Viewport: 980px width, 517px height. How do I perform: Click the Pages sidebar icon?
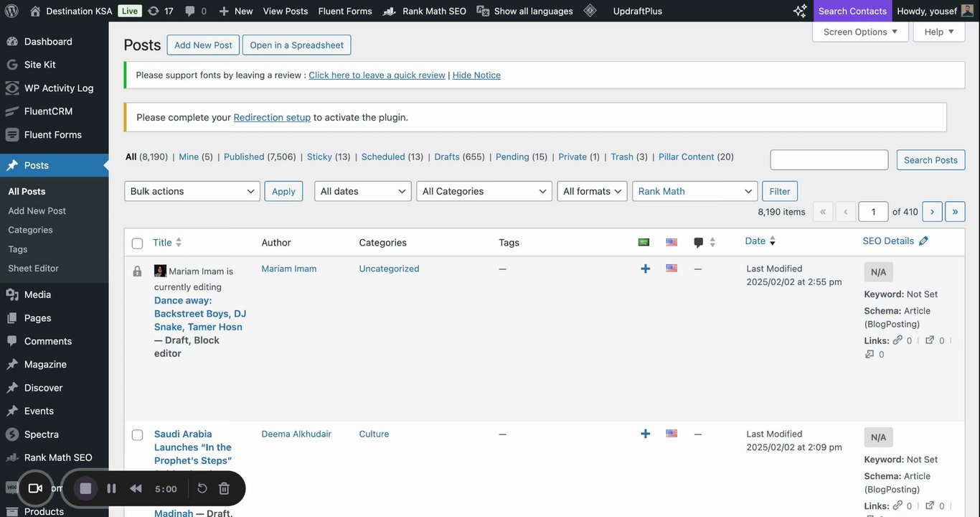[x=12, y=317]
